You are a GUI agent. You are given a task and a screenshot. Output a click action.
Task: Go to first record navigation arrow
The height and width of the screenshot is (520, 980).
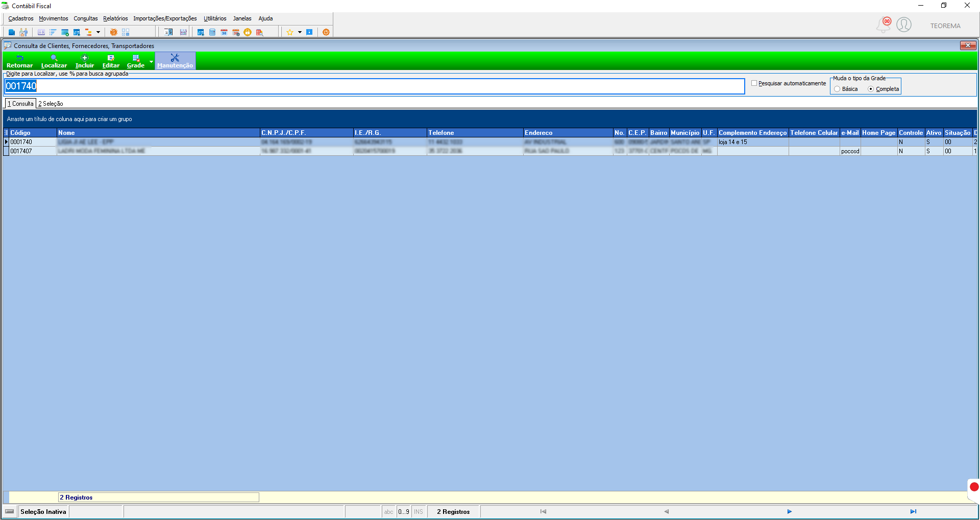click(543, 511)
